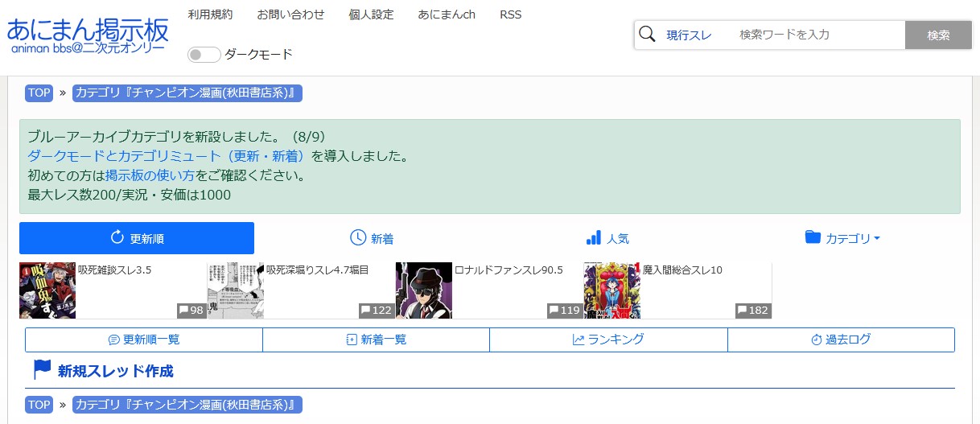Open thread thumbnail for ロナルドファンスレ90.5

point(424,290)
